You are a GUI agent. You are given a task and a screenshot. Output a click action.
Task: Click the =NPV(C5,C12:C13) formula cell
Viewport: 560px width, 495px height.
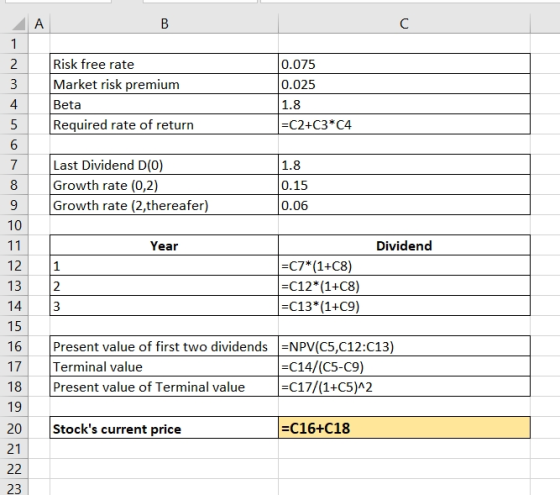click(x=404, y=346)
